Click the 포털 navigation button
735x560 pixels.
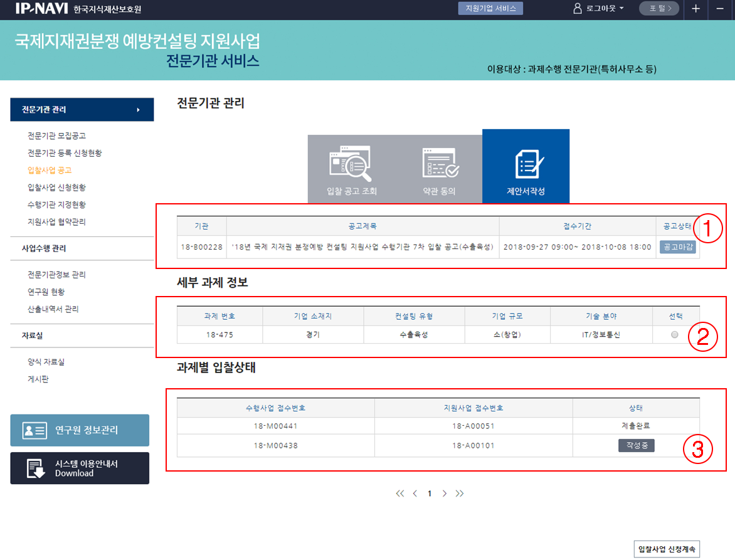click(658, 9)
